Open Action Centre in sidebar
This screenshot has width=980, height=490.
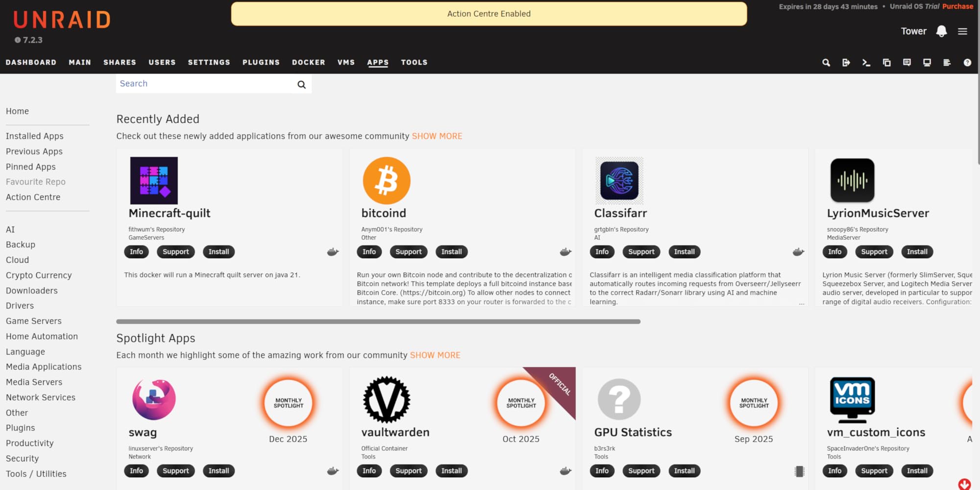pyautogui.click(x=33, y=197)
